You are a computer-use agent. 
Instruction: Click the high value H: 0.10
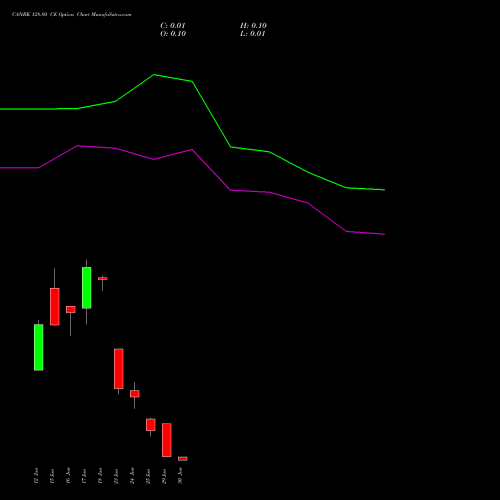click(253, 26)
